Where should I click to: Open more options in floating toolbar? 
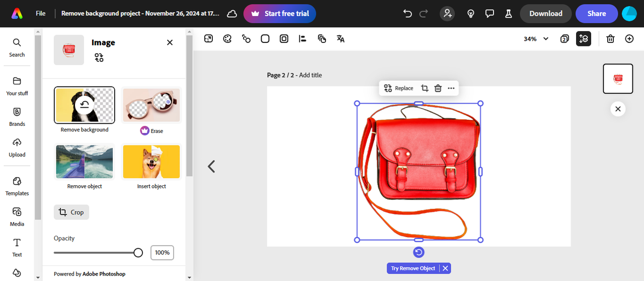coord(451,88)
